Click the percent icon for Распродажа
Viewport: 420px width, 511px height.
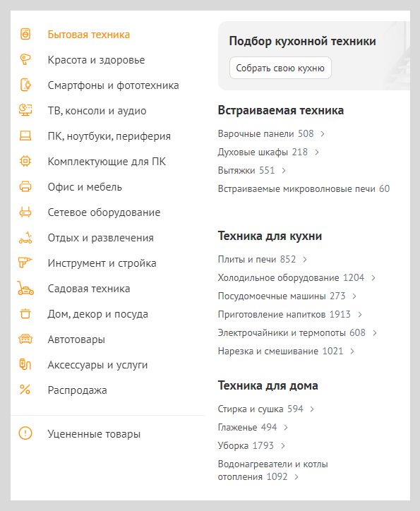[25, 390]
